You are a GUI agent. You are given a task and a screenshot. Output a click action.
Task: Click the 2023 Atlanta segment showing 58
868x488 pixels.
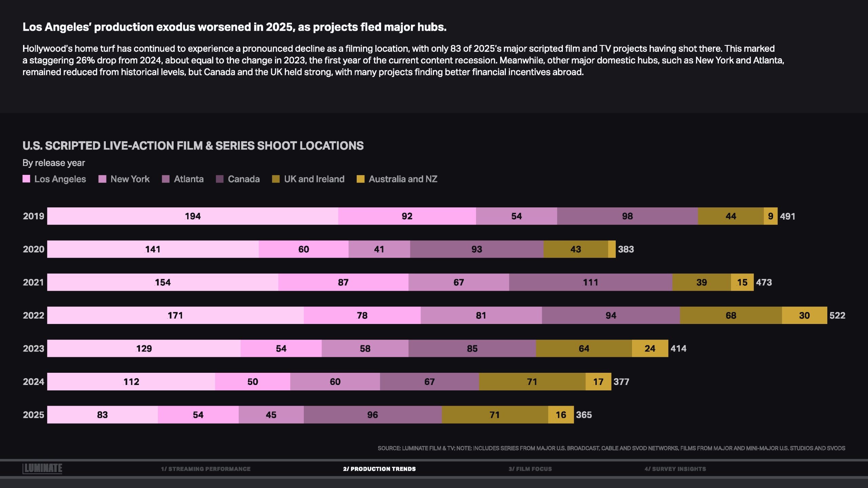tap(365, 349)
